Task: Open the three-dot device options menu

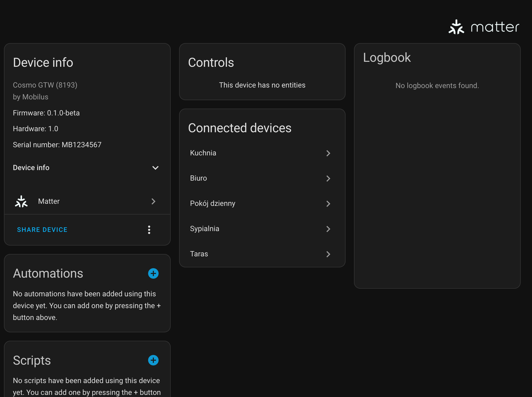Action: [149, 230]
